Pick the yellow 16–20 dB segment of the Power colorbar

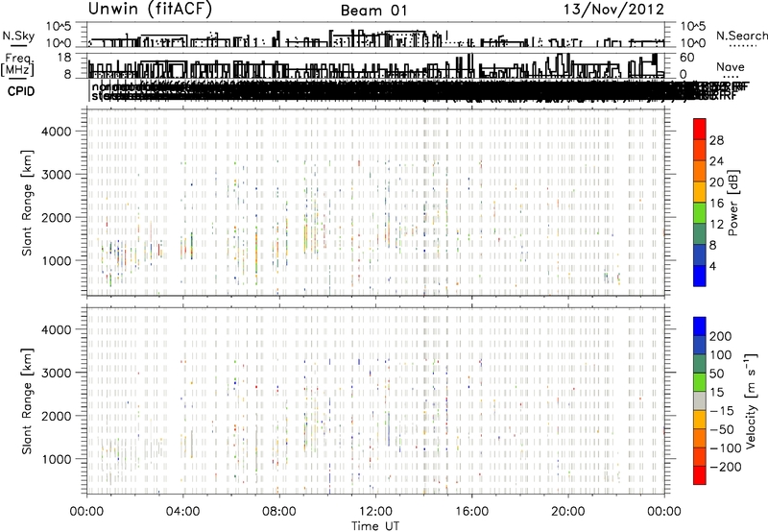(700, 192)
